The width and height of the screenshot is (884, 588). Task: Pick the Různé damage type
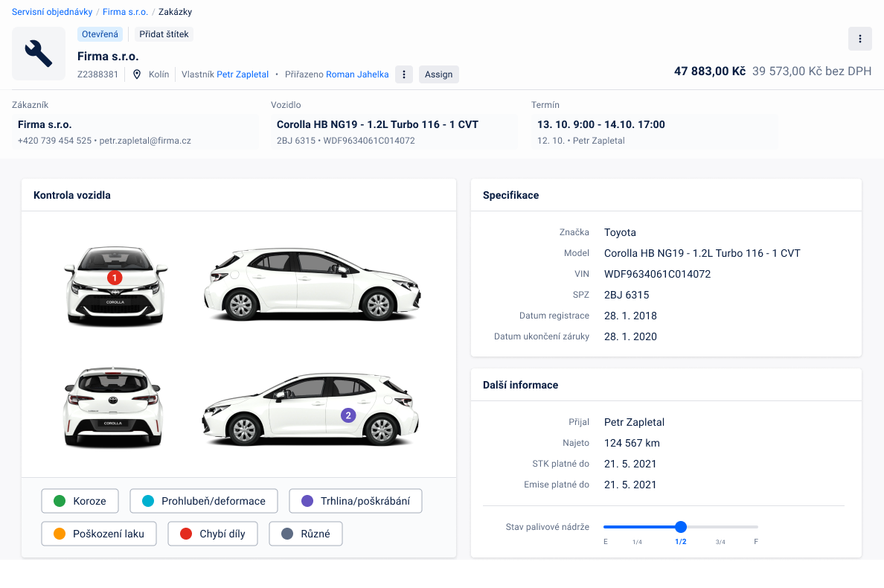click(x=305, y=534)
